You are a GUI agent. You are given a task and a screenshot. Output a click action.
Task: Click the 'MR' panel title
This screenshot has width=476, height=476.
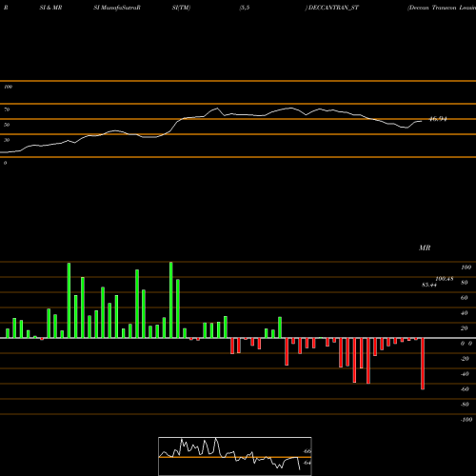point(425,248)
